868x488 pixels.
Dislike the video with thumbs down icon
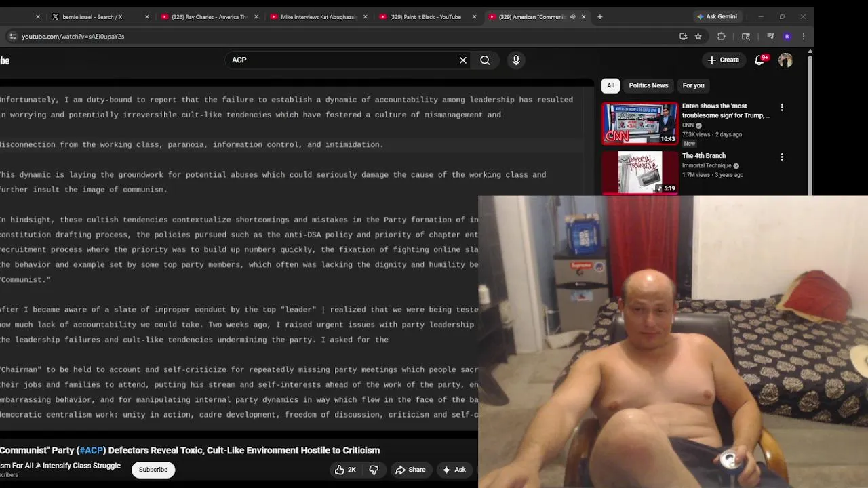374,470
